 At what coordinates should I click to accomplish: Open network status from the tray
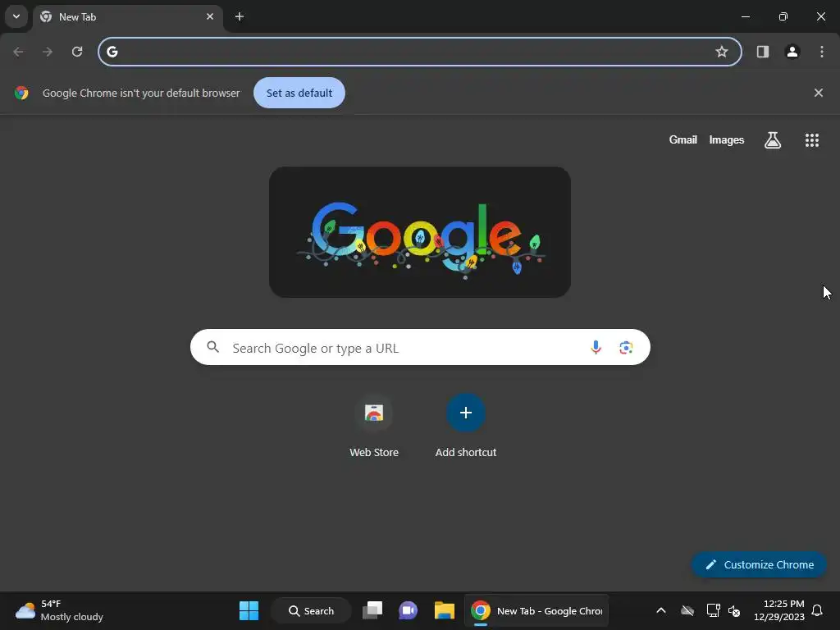pyautogui.click(x=713, y=610)
